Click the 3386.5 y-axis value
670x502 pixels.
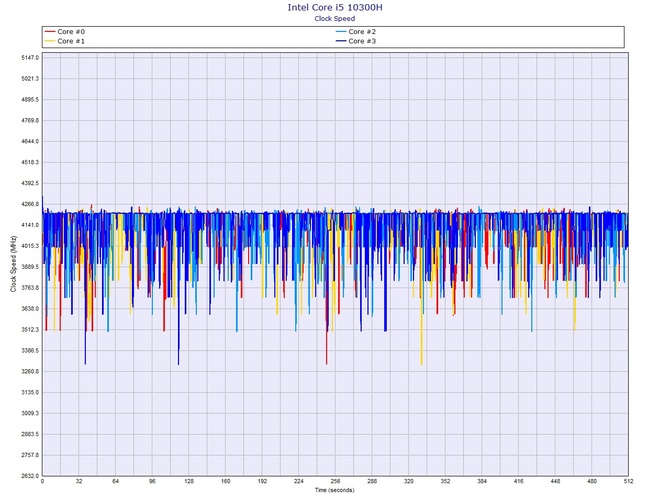(x=30, y=351)
